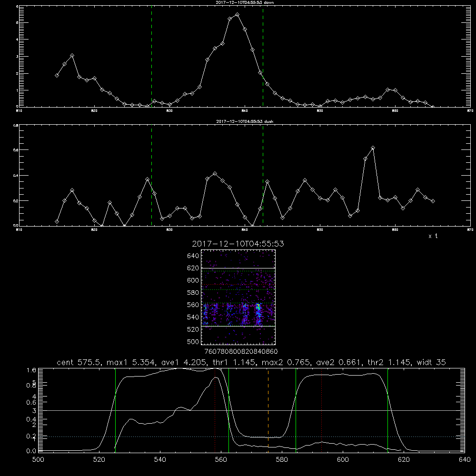
Task: Click left green dashed line in dusk plot
Action: (151, 175)
